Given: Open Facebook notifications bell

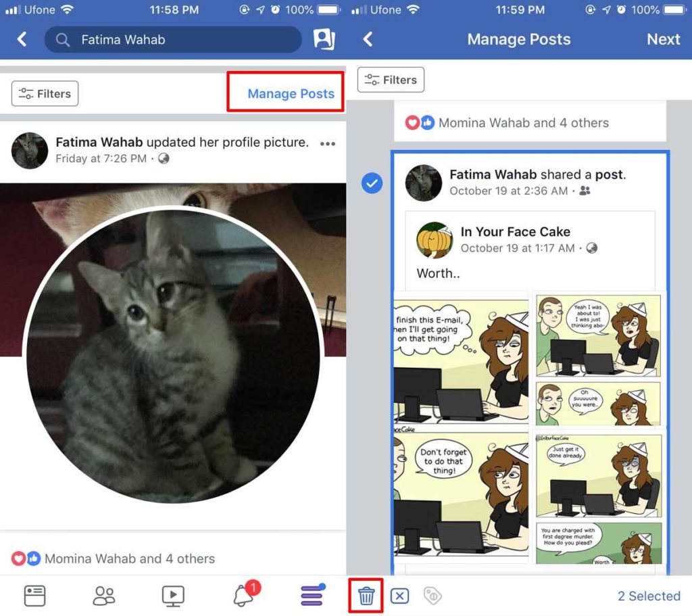Looking at the screenshot, I should tap(242, 595).
